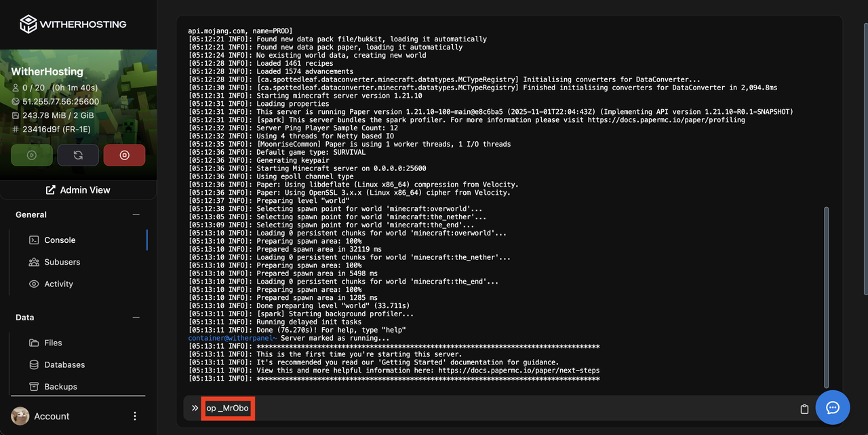Click the Databases cylinder icon
Screen dimensions: 868x435
(x=34, y=364)
